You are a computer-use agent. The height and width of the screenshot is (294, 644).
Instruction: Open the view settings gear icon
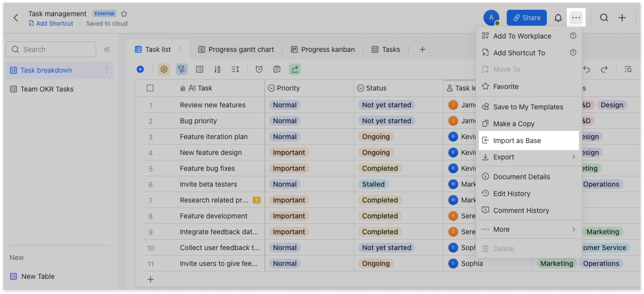(164, 69)
